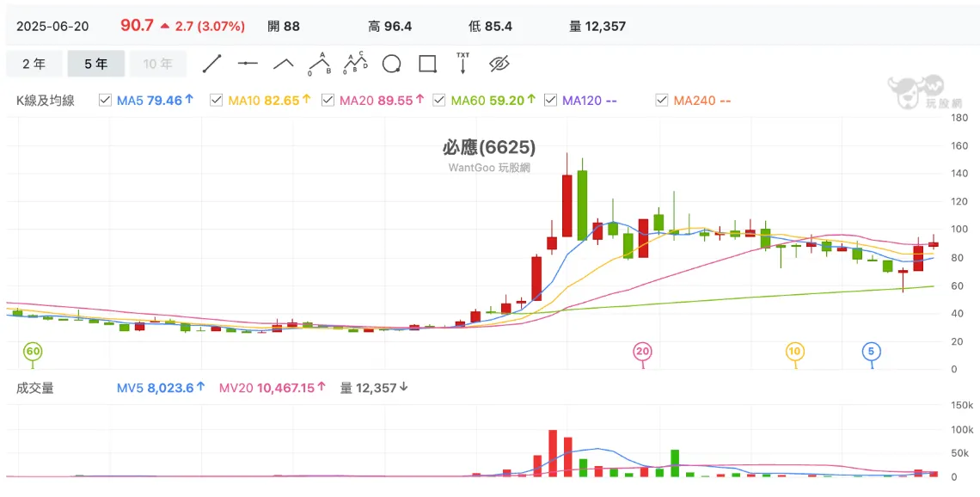Click the MA10 82.65 value label
The height and width of the screenshot is (497, 980).
[269, 100]
